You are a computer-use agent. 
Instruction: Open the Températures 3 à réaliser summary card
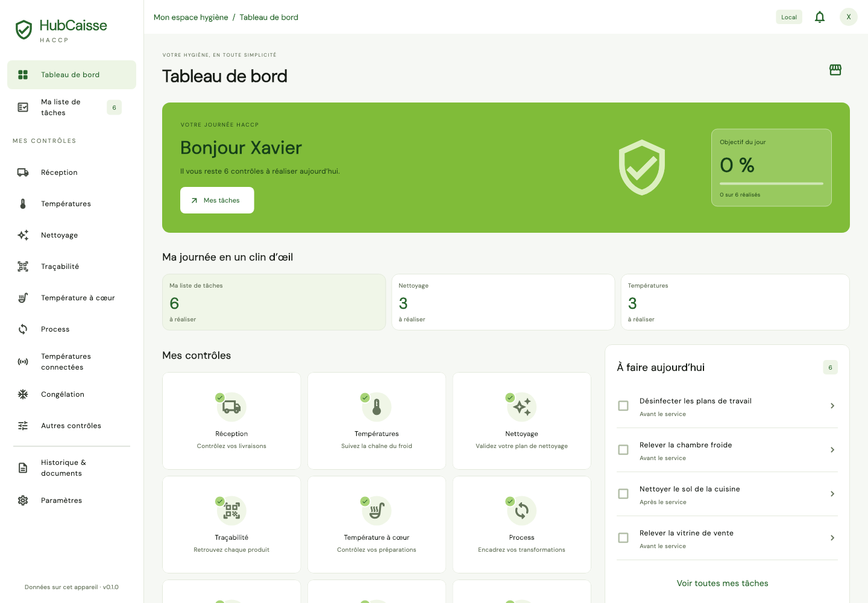735,302
